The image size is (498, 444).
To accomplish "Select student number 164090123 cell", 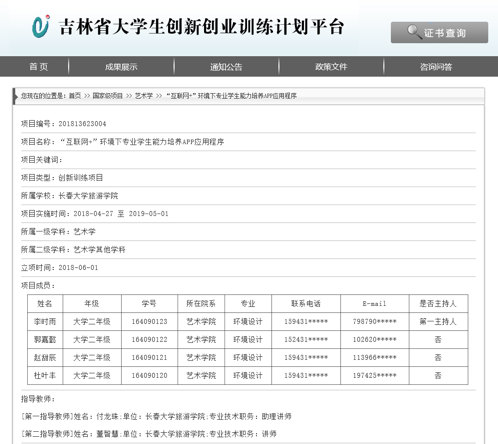I will (x=149, y=322).
